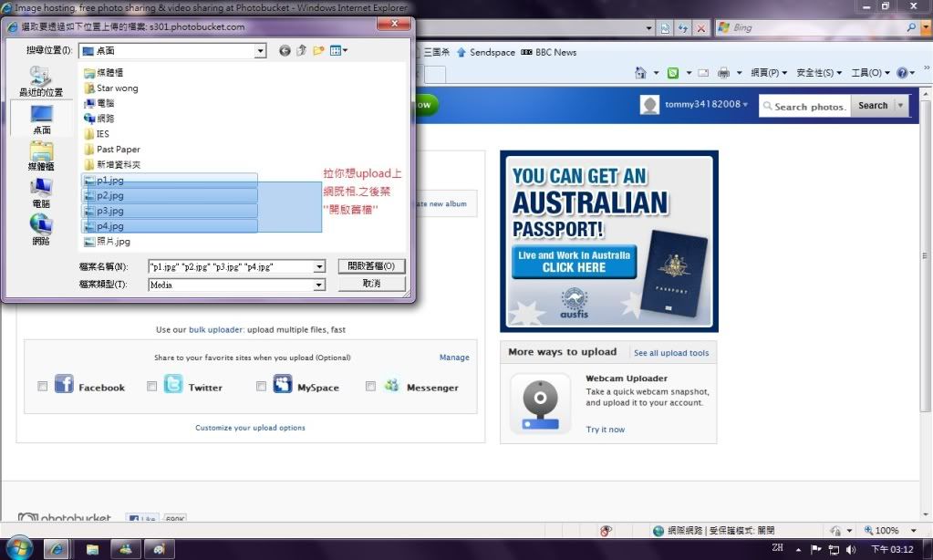This screenshot has height=560, width=933.
Task: Click the bulk uploader link
Action: pos(216,330)
